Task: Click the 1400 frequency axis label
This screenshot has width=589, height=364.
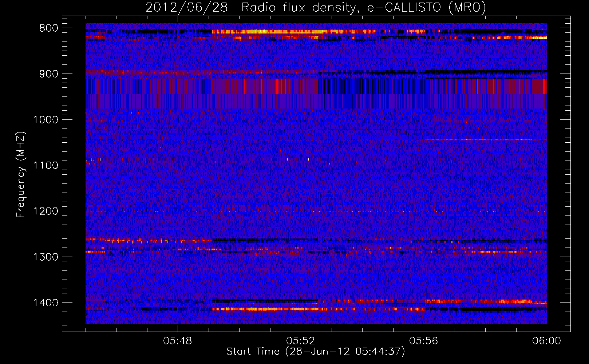Action: point(46,303)
